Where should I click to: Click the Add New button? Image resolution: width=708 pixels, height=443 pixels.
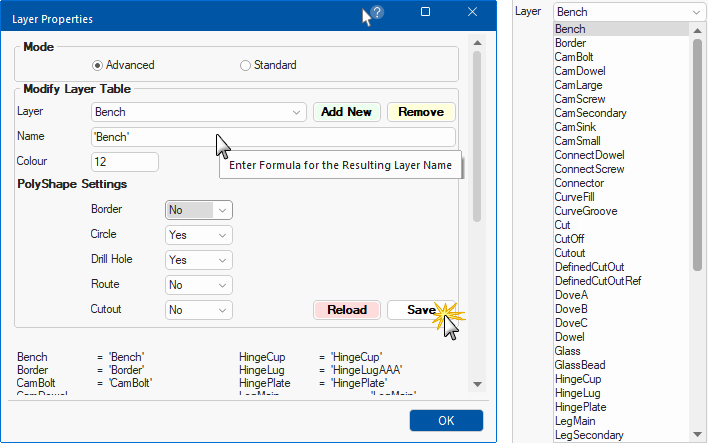(346, 112)
